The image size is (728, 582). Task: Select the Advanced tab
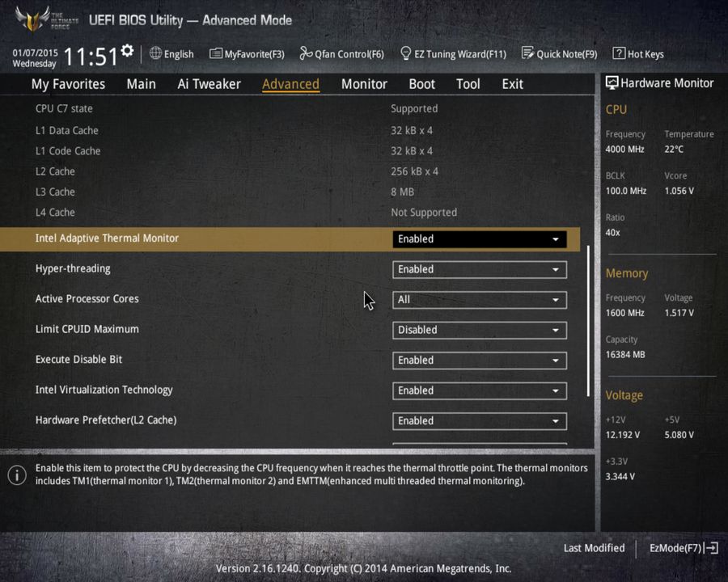click(x=290, y=84)
